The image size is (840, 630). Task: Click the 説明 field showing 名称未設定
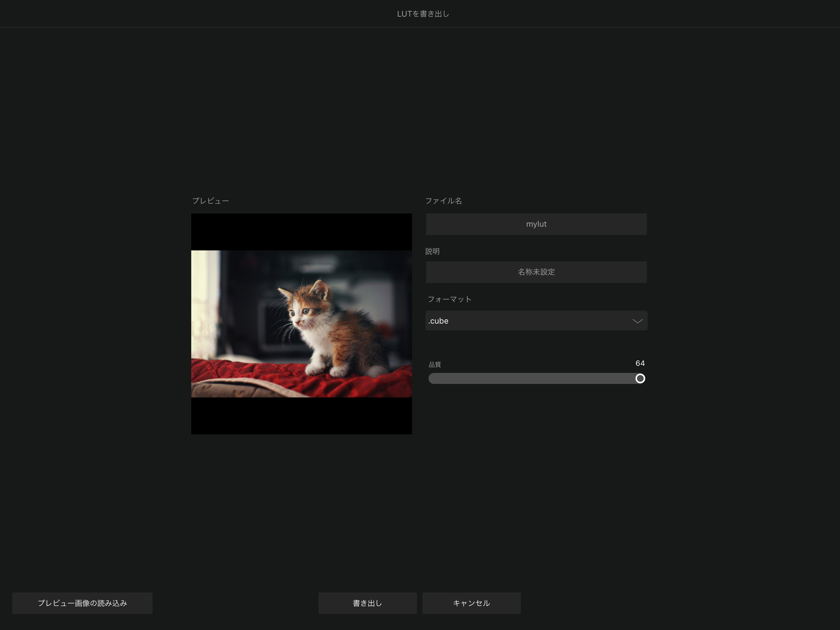536,272
